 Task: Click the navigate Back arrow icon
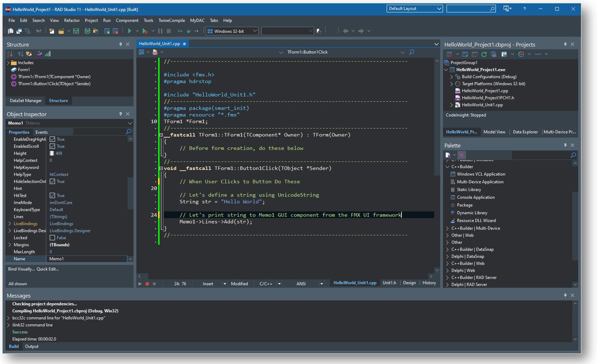click(x=346, y=31)
